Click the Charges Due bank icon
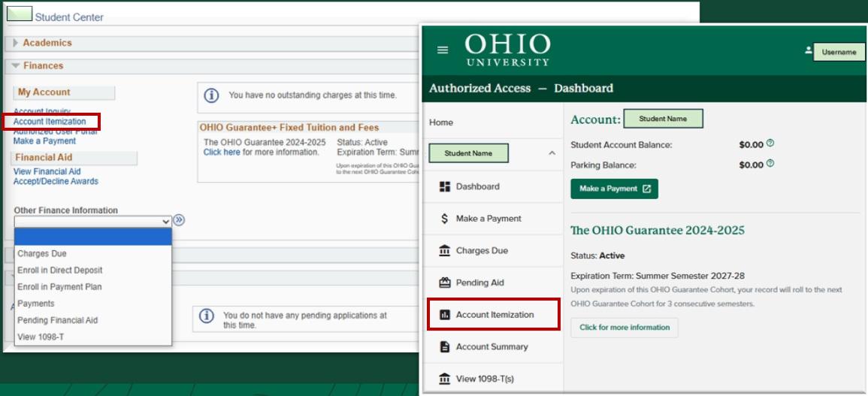The width and height of the screenshot is (868, 396). click(444, 251)
